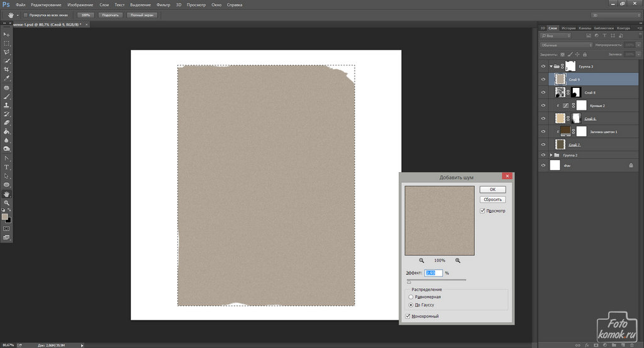644x348 pixels.
Task: Pick the Hand tool in toolbar
Action: click(7, 194)
